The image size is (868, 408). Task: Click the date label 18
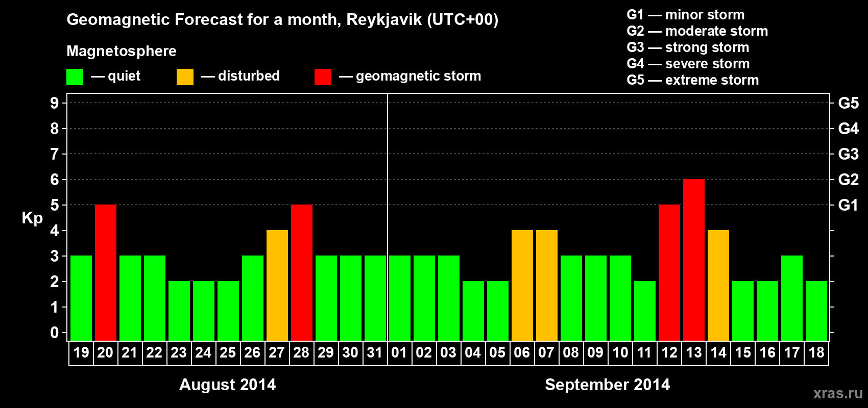click(x=816, y=352)
